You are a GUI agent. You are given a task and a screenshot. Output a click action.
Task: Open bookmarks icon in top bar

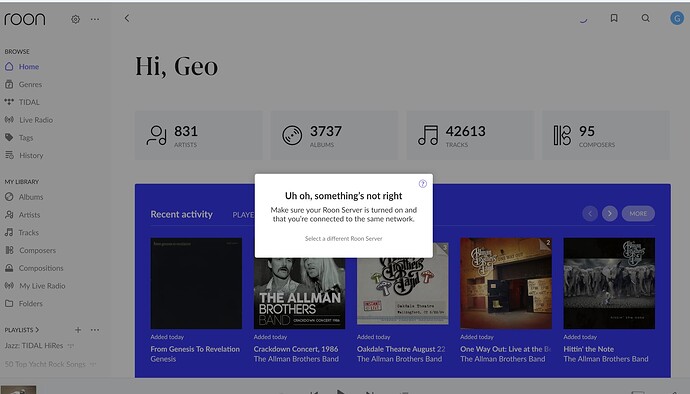(614, 18)
